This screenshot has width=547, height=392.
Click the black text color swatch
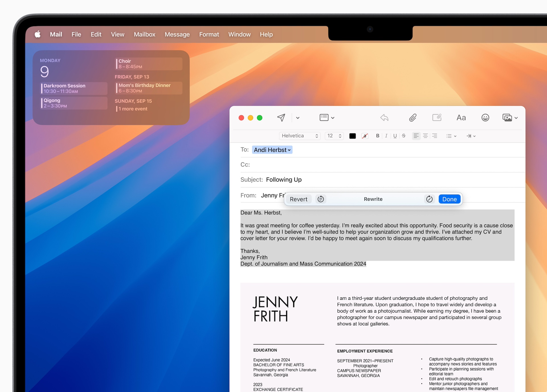352,136
